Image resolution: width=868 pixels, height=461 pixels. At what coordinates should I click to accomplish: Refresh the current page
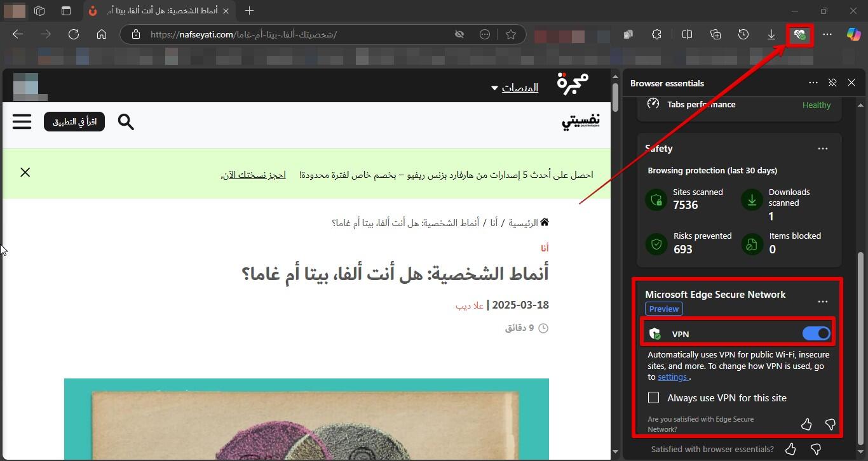[74, 35]
